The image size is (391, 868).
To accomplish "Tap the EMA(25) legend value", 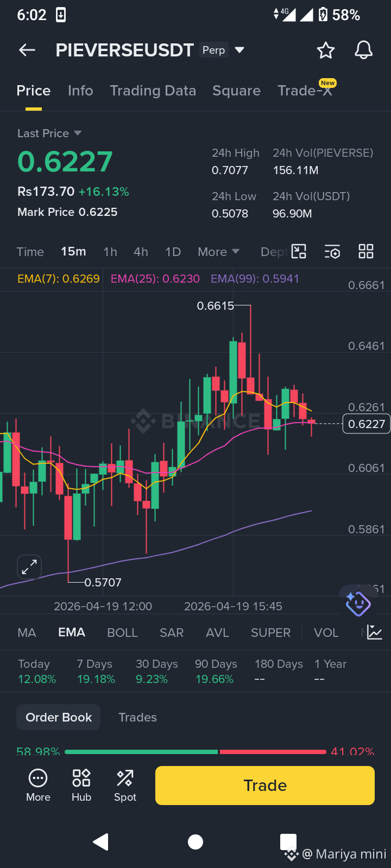I will tap(155, 279).
